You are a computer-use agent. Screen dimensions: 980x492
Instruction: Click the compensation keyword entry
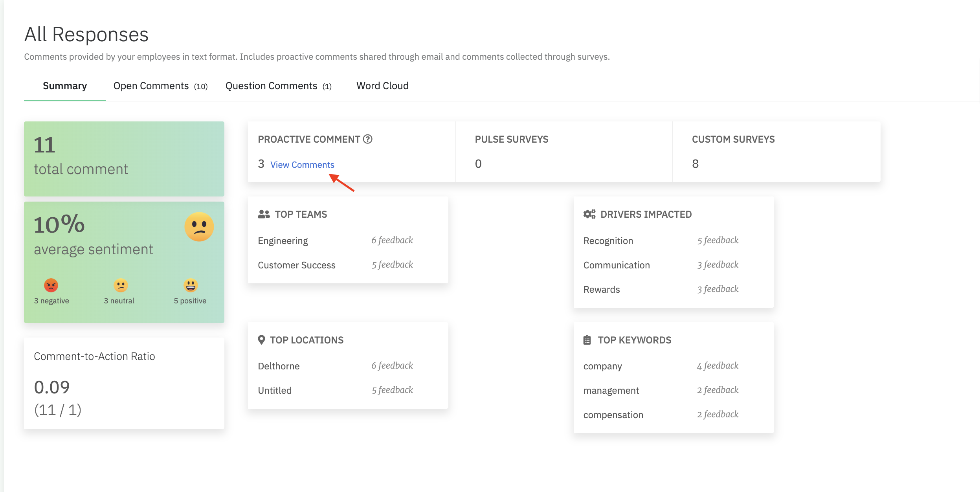click(613, 415)
